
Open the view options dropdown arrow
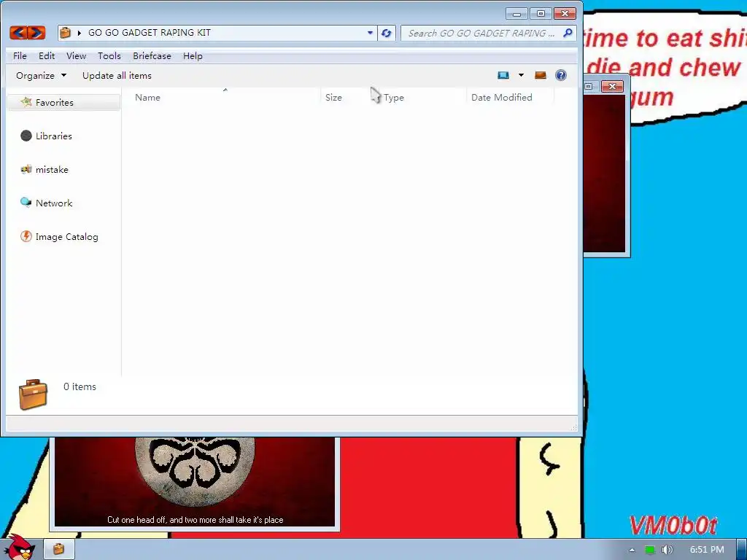(521, 75)
